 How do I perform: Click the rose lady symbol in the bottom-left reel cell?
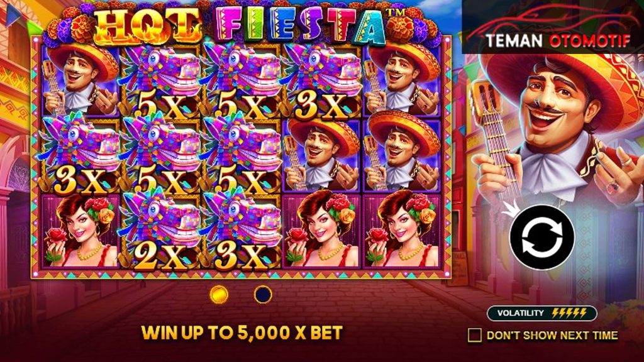point(80,232)
